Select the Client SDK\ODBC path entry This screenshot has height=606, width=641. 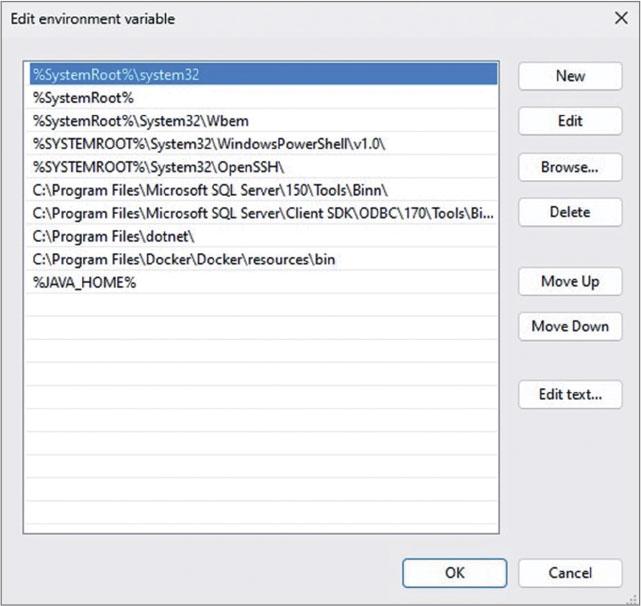[x=262, y=213]
